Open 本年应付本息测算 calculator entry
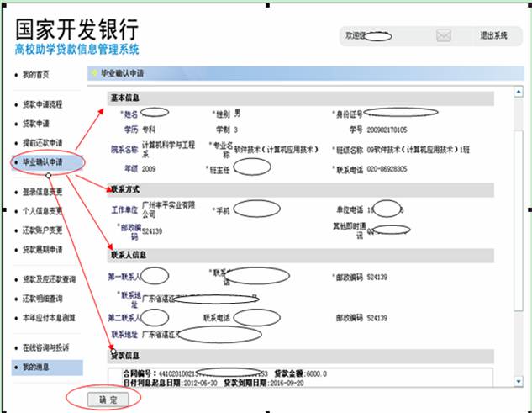Viewport: 532px width, 413px height. tap(46, 317)
